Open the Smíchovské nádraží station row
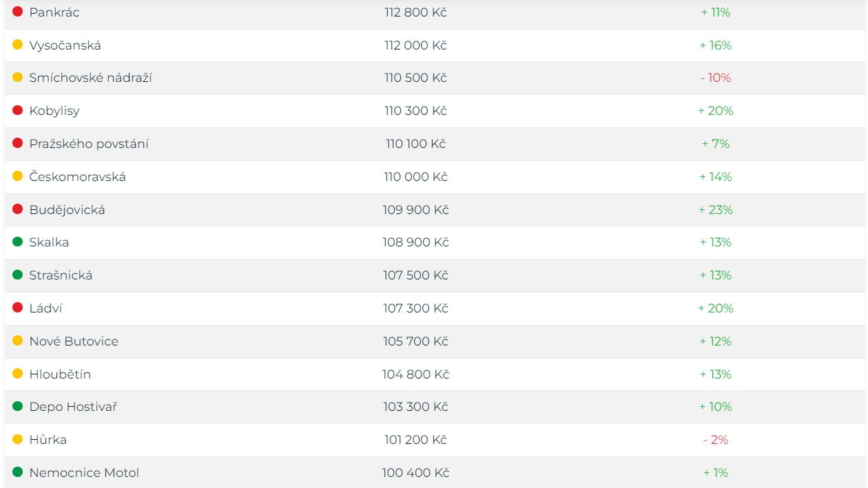868x488 pixels. [435, 78]
